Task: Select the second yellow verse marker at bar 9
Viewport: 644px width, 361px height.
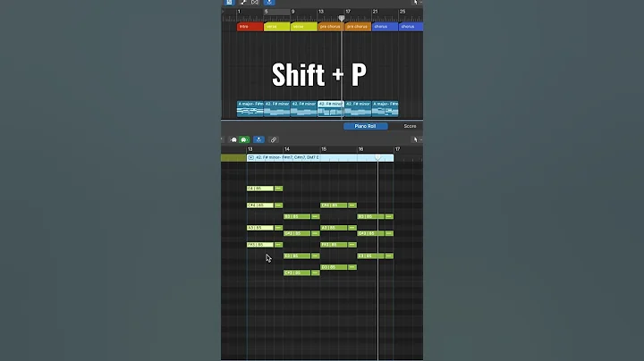Action: click(304, 27)
